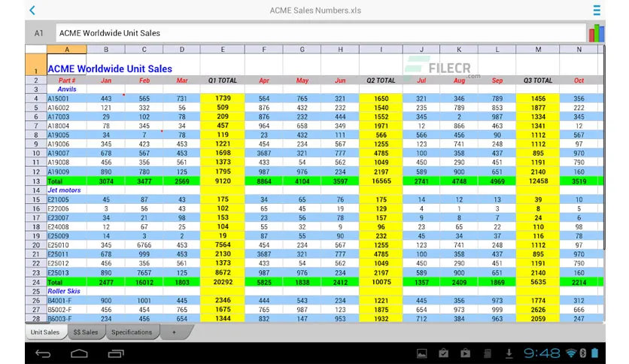Select row 24 header
Viewport: 629px width, 364px height.
pyautogui.click(x=36, y=282)
